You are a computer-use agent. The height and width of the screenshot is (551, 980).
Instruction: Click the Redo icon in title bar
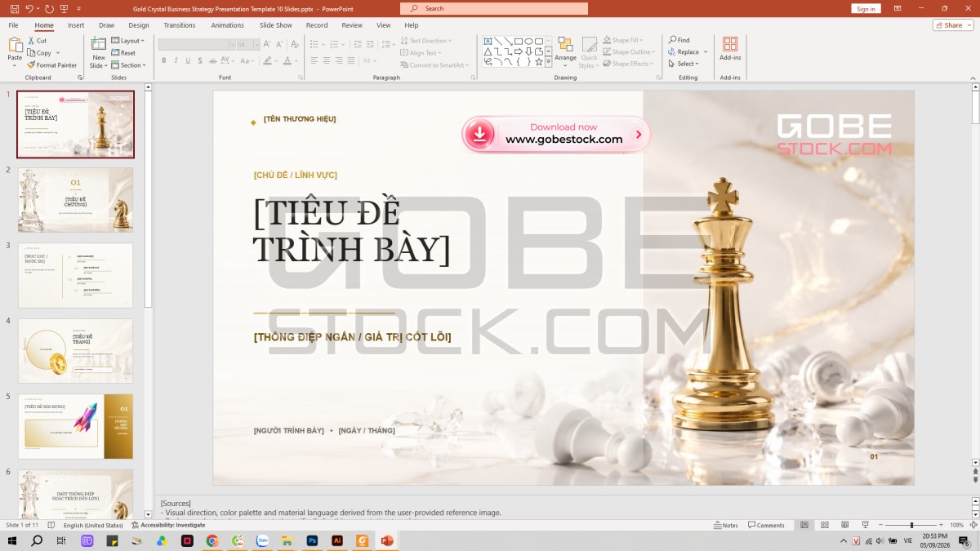click(x=49, y=8)
